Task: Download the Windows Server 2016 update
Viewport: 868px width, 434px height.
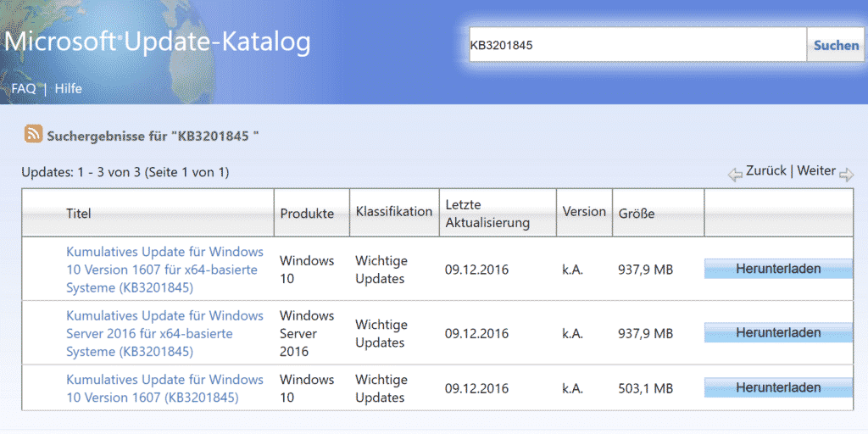Action: (x=778, y=332)
